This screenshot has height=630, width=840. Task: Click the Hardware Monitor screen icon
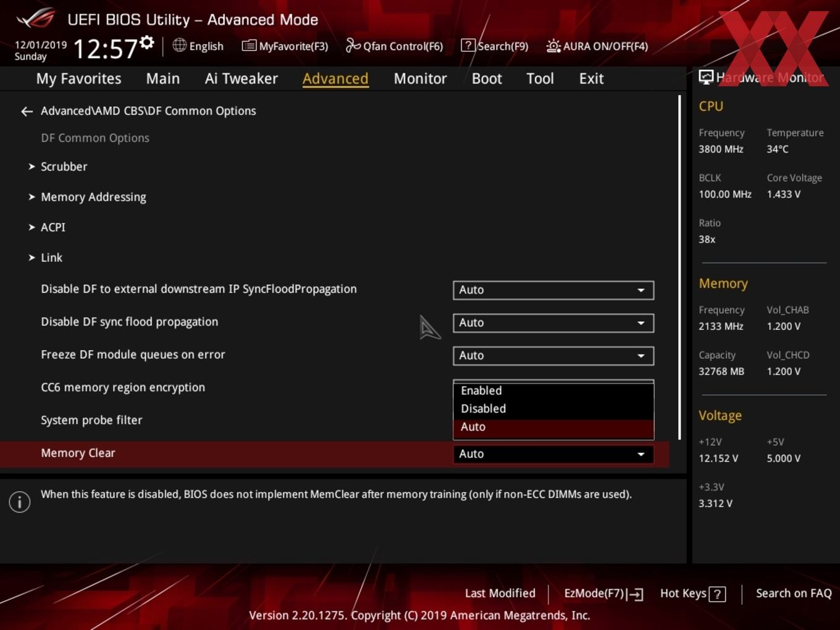[x=705, y=77]
